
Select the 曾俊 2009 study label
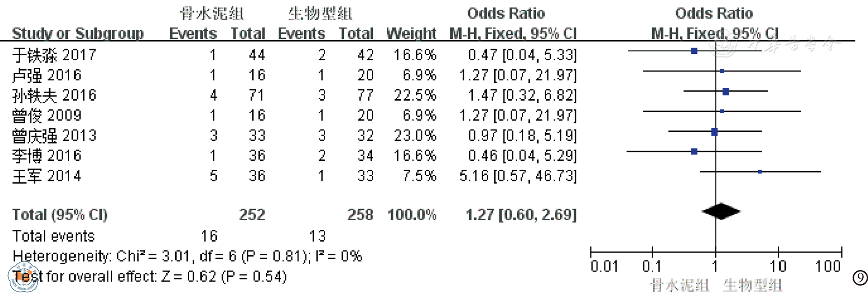[x=47, y=115]
